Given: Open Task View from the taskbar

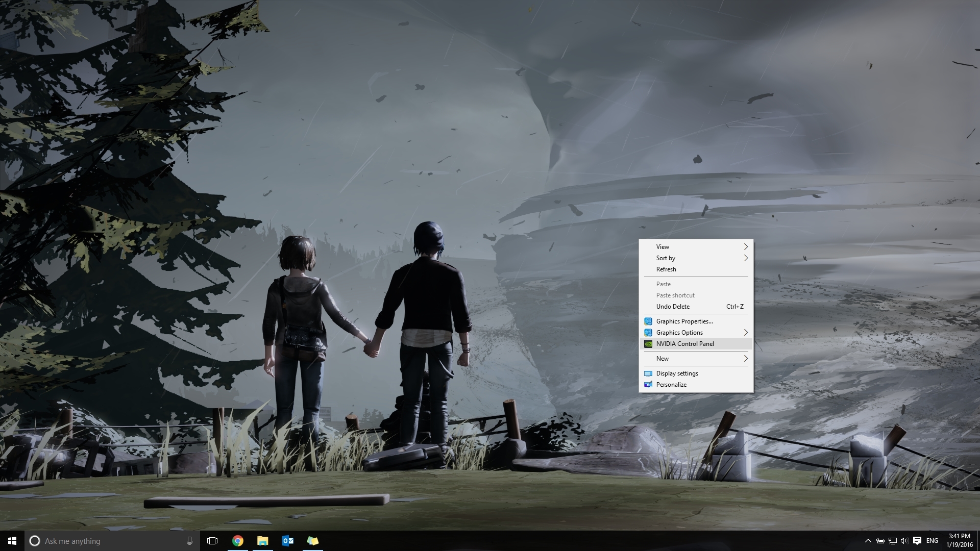Looking at the screenshot, I should tap(211, 541).
